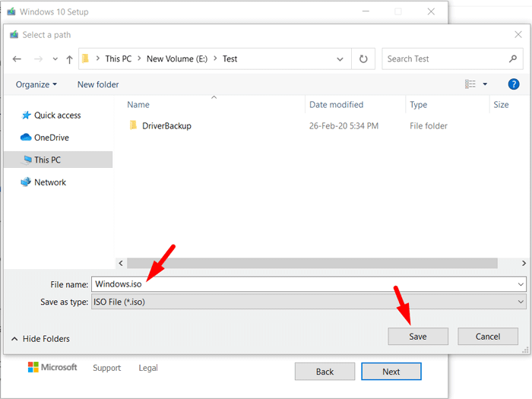532x399 pixels.
Task: Sort by Type column header
Action: coord(418,105)
